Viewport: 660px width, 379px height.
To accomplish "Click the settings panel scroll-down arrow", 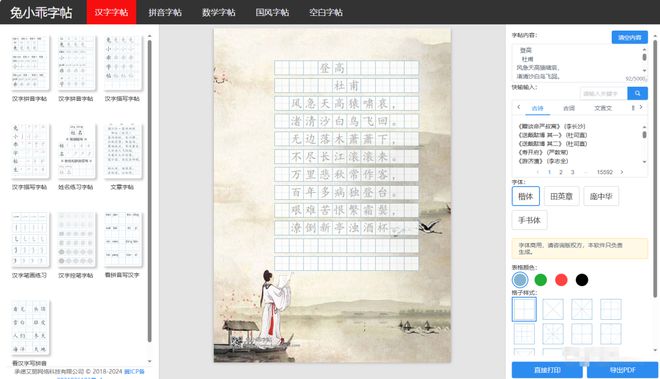I will point(655,350).
